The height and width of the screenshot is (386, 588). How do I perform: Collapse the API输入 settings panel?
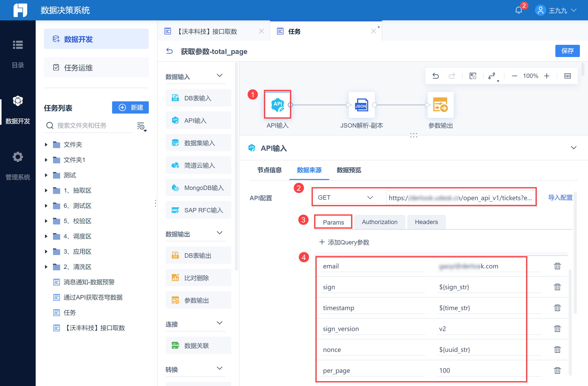573,148
